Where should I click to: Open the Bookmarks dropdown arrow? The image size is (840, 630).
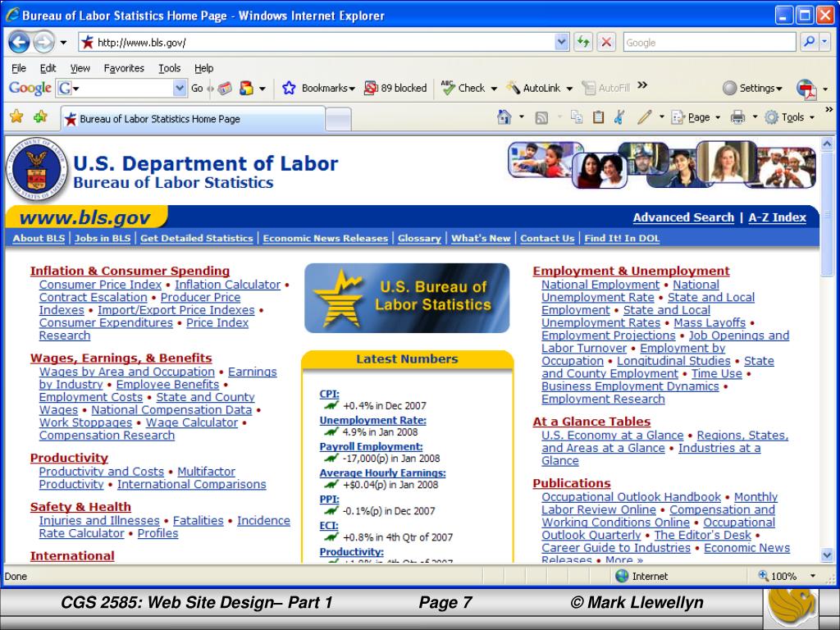[352, 89]
